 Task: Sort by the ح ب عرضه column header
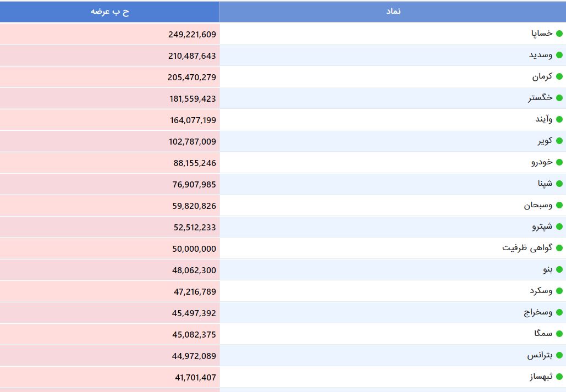[x=110, y=12]
